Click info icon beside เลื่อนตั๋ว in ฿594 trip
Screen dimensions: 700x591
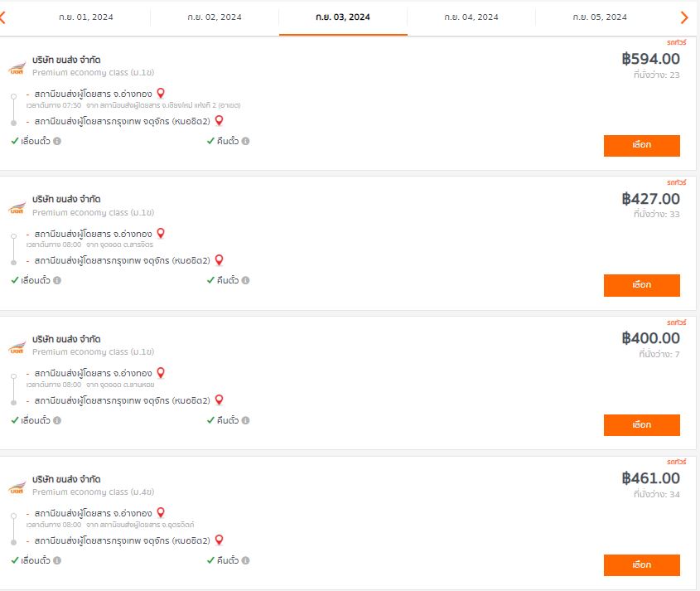point(57,141)
